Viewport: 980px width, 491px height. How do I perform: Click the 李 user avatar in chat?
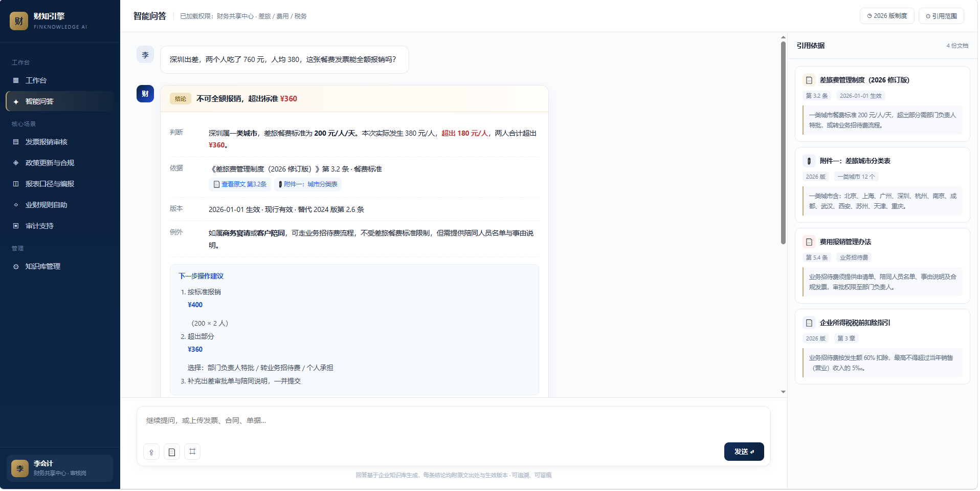point(145,55)
